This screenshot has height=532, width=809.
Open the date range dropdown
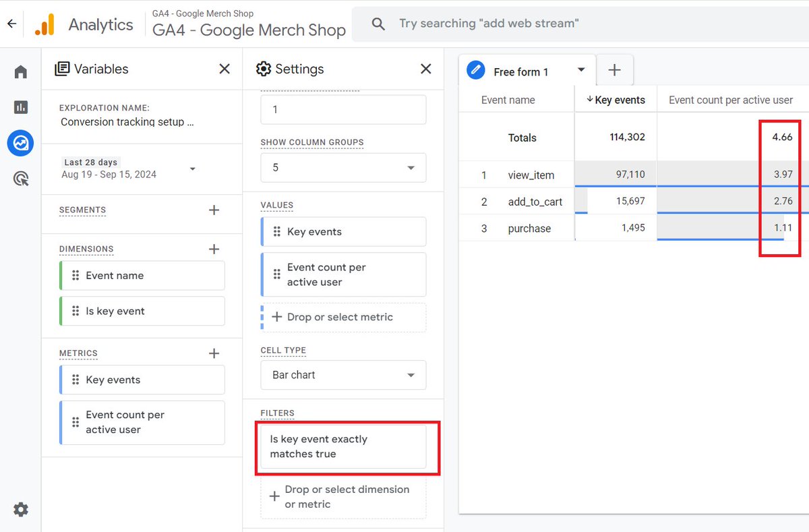193,169
